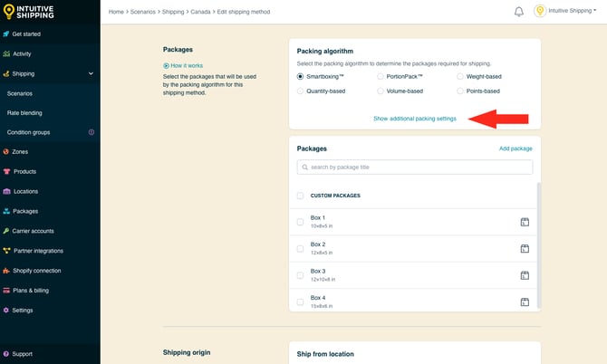Select the Points-based packing algorithm

pyautogui.click(x=460, y=91)
